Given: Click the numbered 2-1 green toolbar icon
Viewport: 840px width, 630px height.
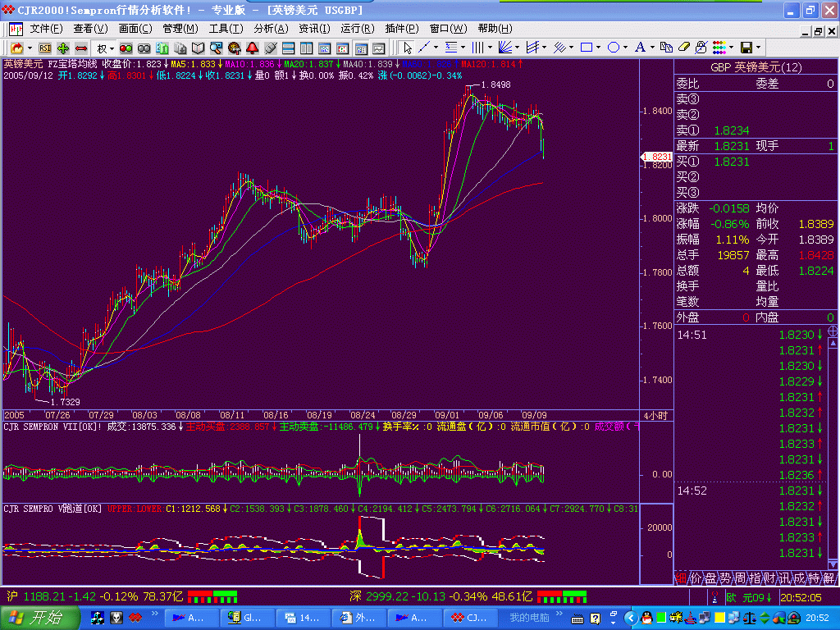Looking at the screenshot, I should point(162,48).
